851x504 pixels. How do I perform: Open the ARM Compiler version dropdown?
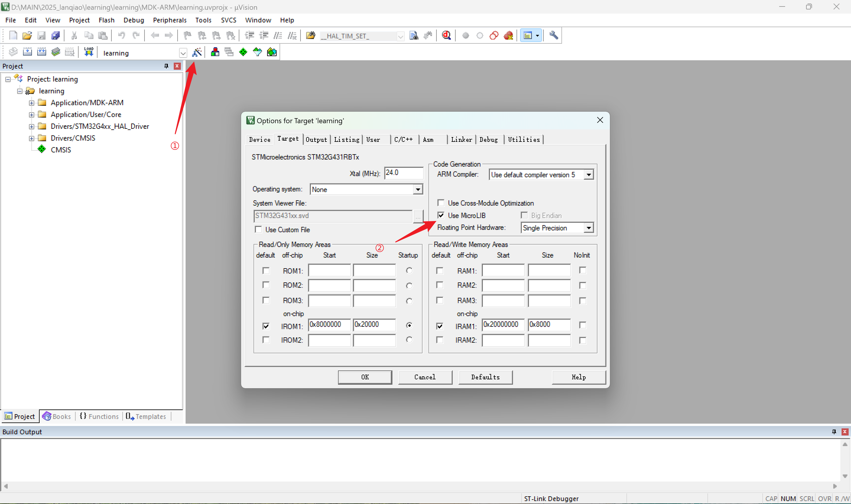click(589, 175)
